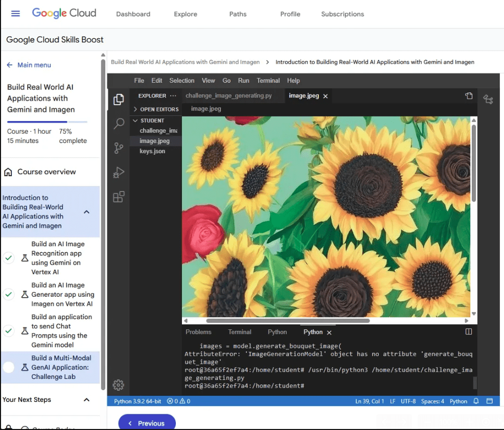Click the hamburger navigation menu icon
The image size is (504, 430).
(15, 14)
